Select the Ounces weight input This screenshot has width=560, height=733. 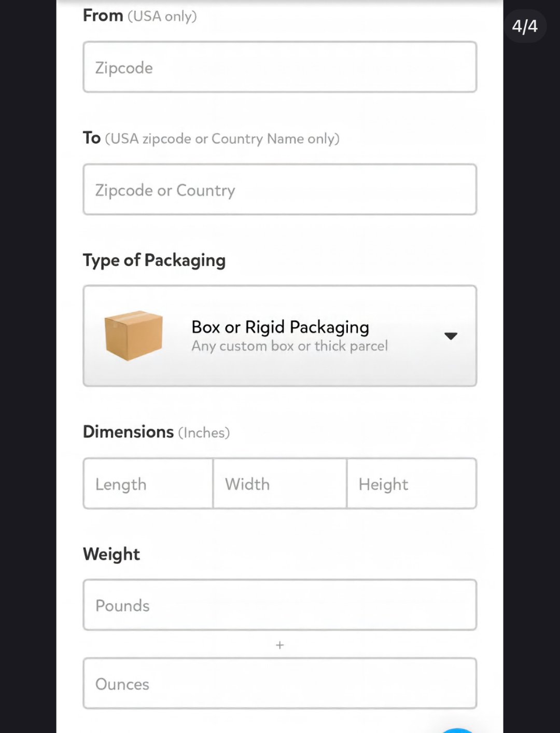[x=280, y=684]
